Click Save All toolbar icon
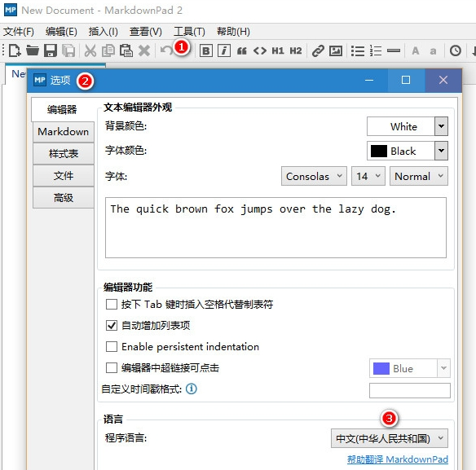476x470 pixels. click(68, 51)
